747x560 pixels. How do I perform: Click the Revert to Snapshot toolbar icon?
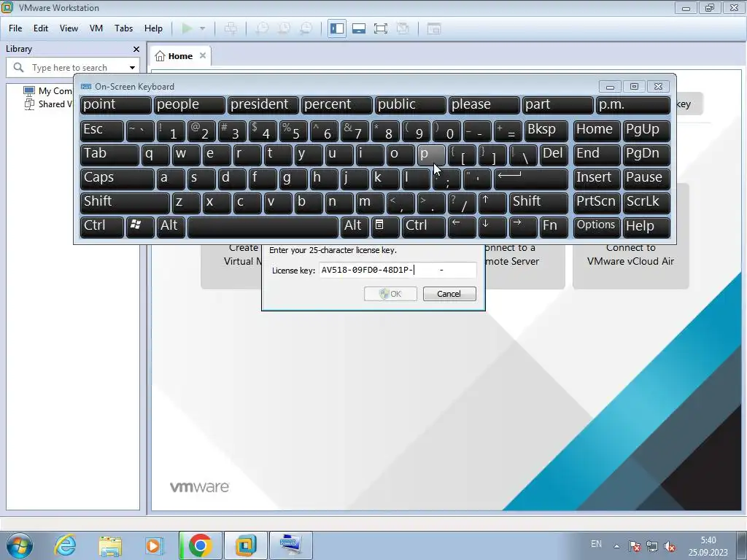[284, 28]
